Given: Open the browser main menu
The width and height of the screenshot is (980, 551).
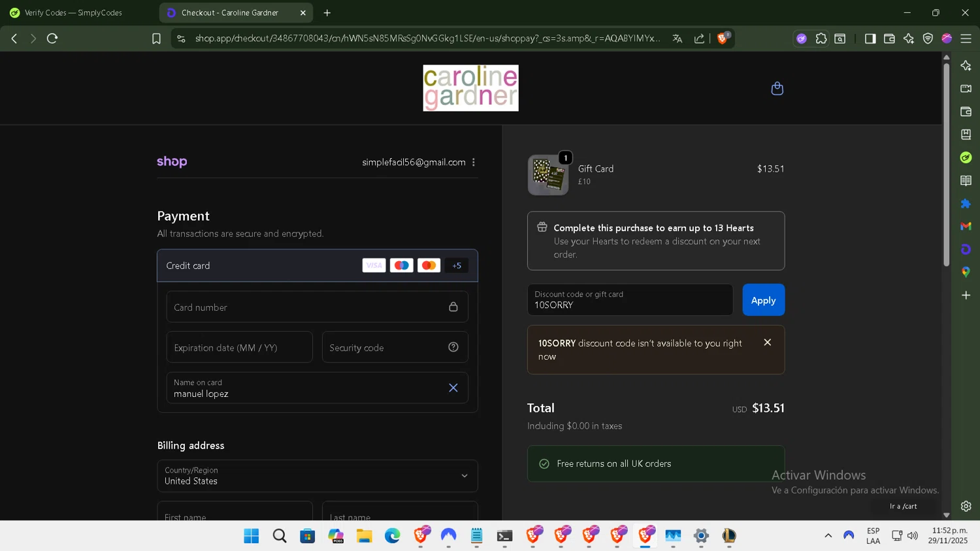Looking at the screenshot, I should point(966,39).
